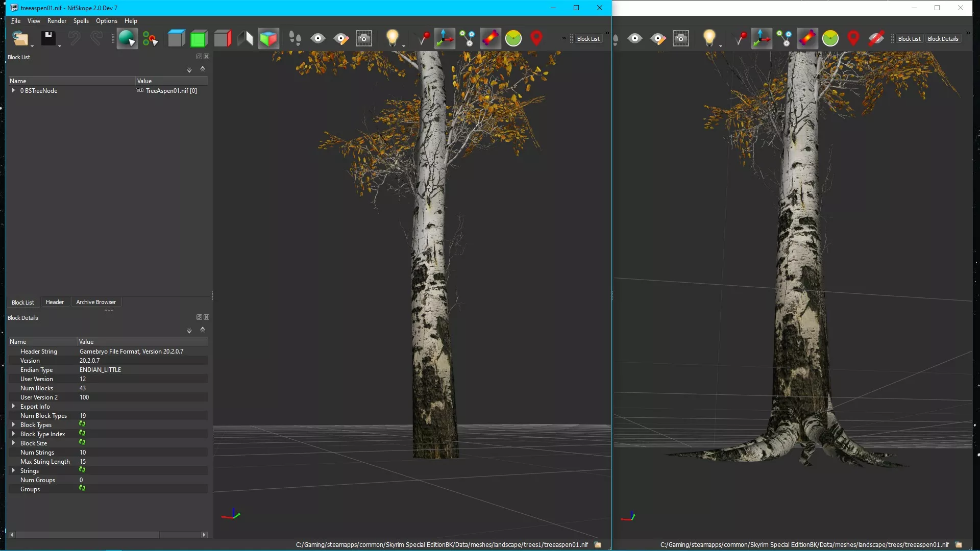Click scrollbar right arrow in Block Details
Screen dimensions: 980x551
click(204, 535)
